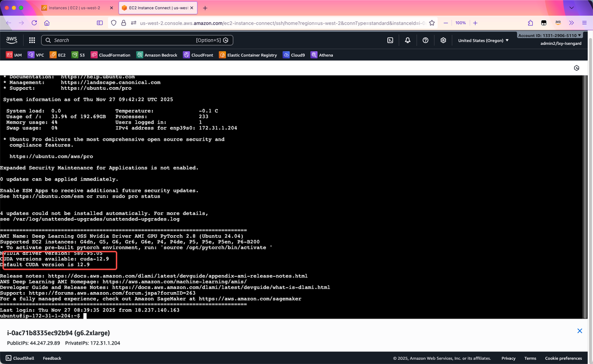The height and width of the screenshot is (364, 593).
Task: Click the Feedback link in the footer
Action: pyautogui.click(x=52, y=358)
